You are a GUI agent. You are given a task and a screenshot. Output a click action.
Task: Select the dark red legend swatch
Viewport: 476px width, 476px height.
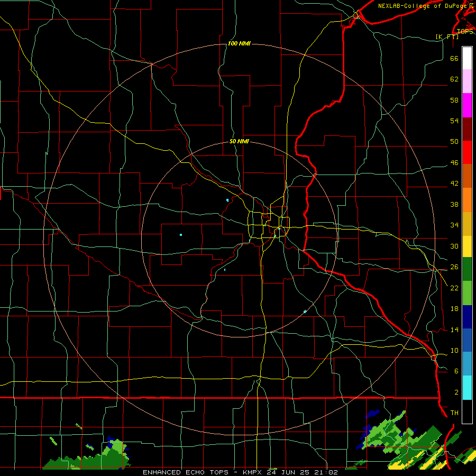pyautogui.click(x=467, y=129)
